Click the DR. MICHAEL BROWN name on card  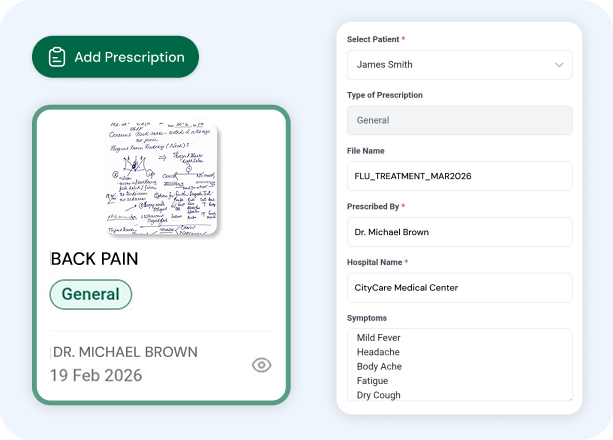coord(125,352)
